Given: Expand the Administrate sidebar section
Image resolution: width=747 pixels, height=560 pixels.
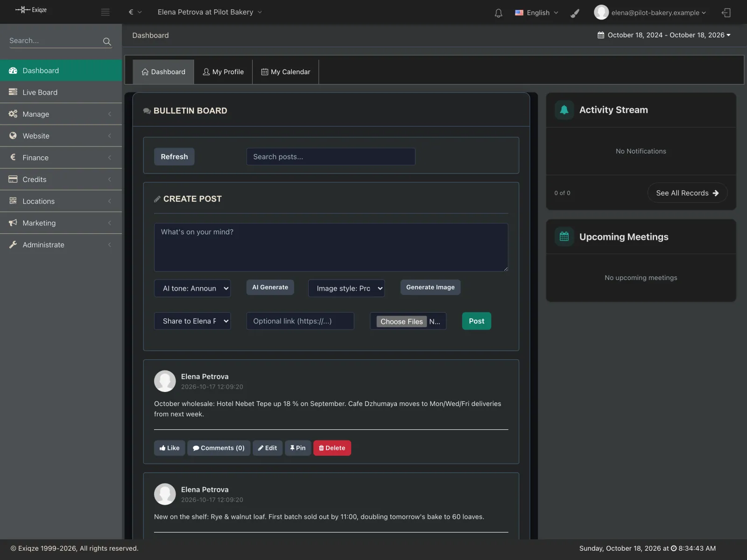Looking at the screenshot, I should [x=61, y=245].
